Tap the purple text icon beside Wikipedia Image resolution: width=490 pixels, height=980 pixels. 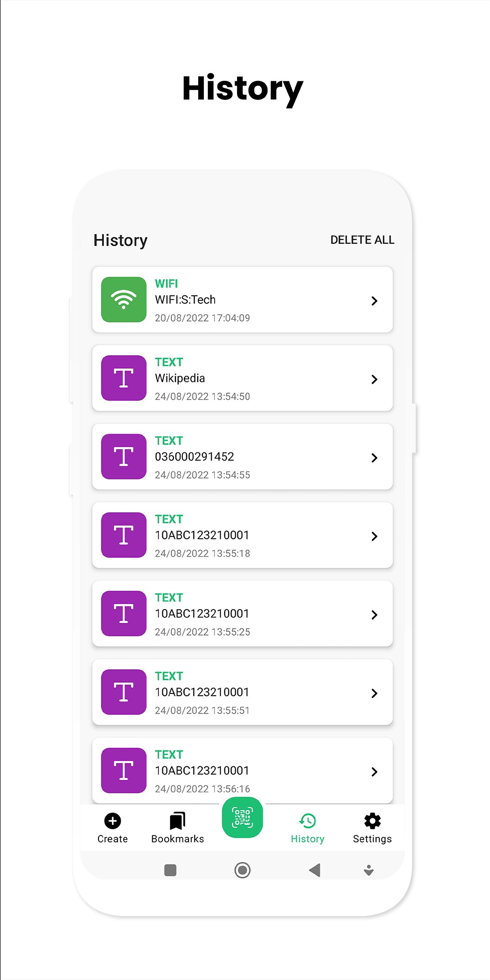click(x=124, y=378)
